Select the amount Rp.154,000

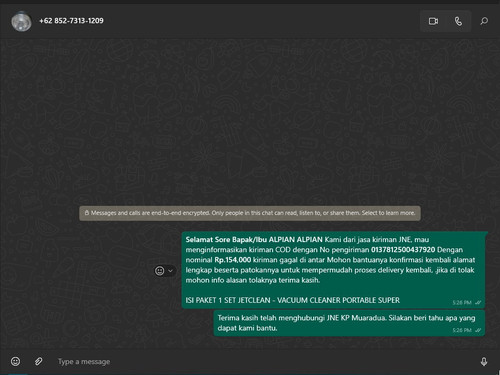tap(233, 260)
